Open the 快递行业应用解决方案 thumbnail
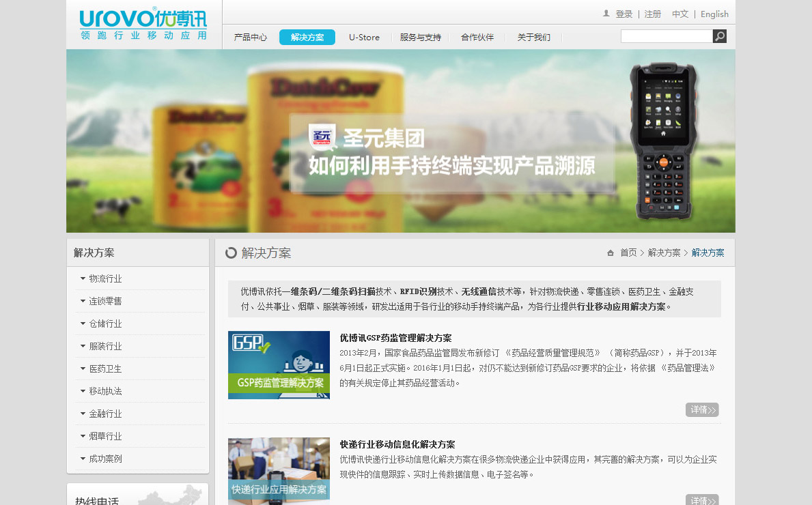The height and width of the screenshot is (505, 812). (279, 471)
